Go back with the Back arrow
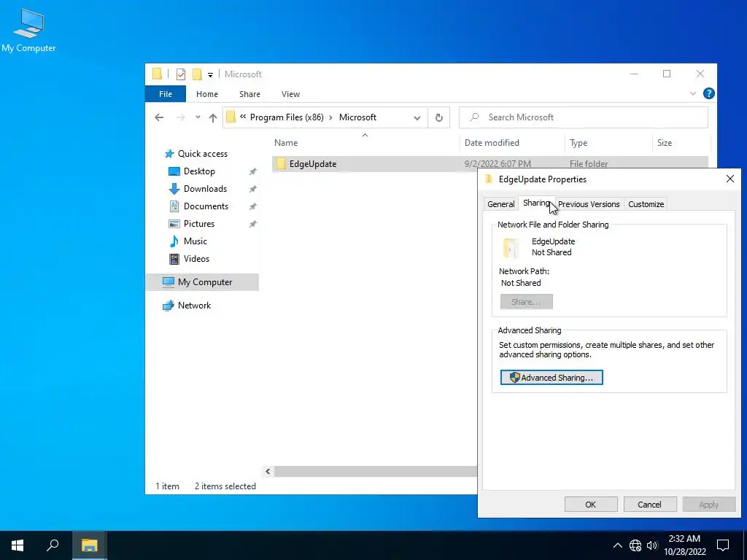Viewport: 747px width, 560px height. [159, 117]
